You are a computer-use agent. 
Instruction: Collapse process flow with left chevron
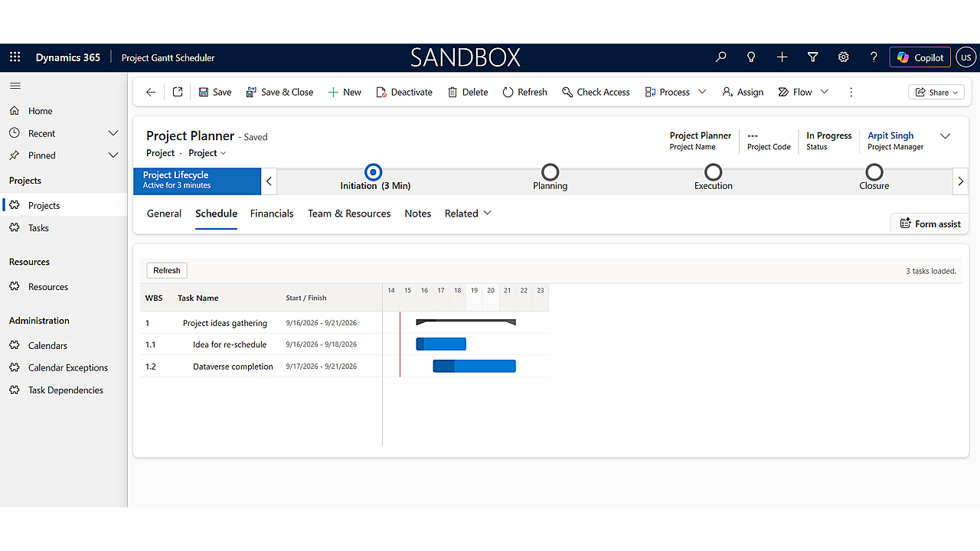pyautogui.click(x=269, y=181)
